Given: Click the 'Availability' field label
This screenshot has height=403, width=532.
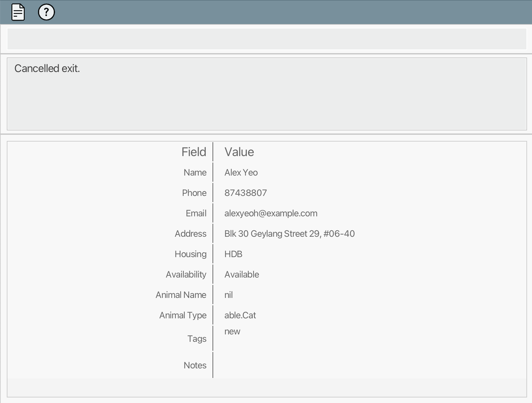Looking at the screenshot, I should (x=186, y=274).
